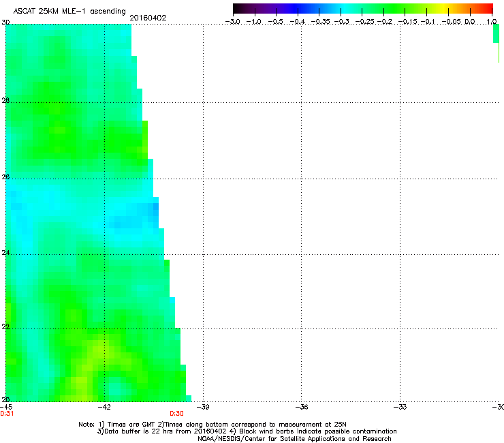Click the longitude label -33
The height and width of the screenshot is (443, 504).
coord(400,407)
